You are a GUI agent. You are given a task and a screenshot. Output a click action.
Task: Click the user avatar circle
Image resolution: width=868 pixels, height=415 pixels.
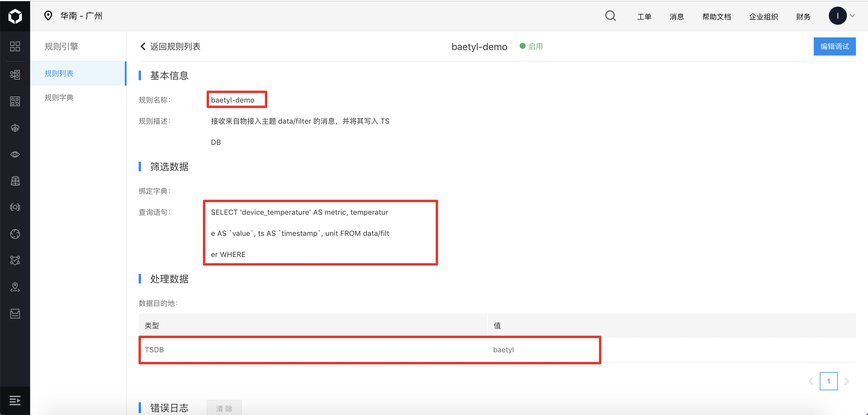(x=837, y=16)
